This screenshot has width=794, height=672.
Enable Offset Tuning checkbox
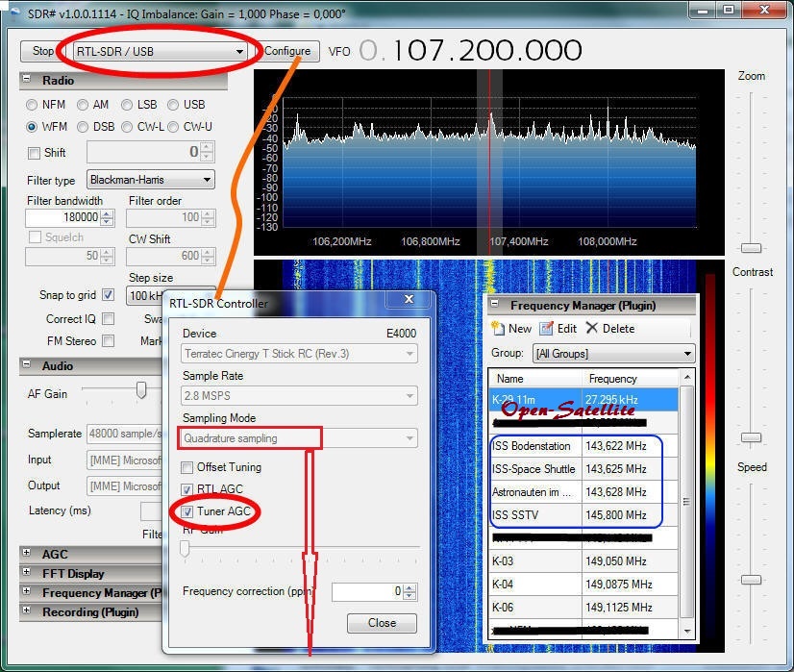tap(186, 467)
